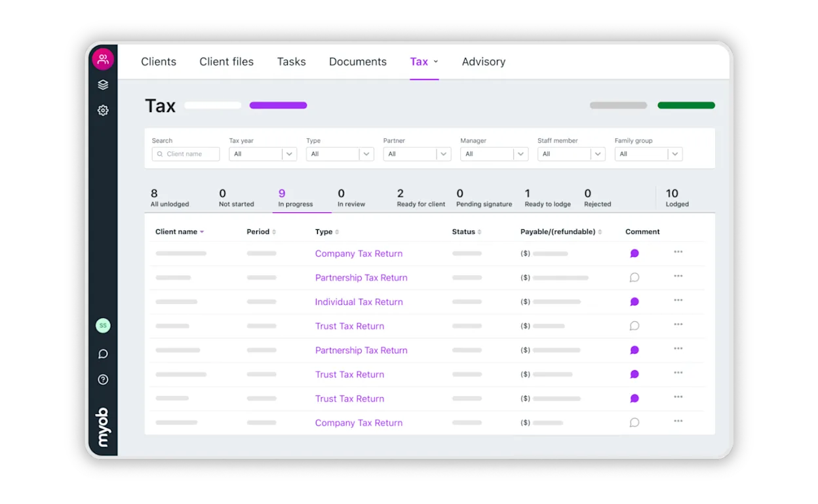Open the Individual Tax Return link
This screenshot has height=504, width=818.
point(359,302)
